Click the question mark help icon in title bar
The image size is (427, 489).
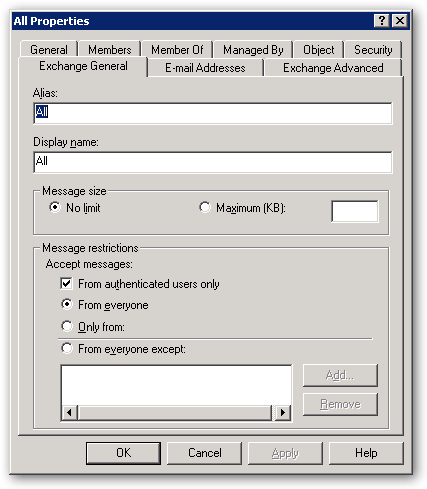tap(382, 21)
